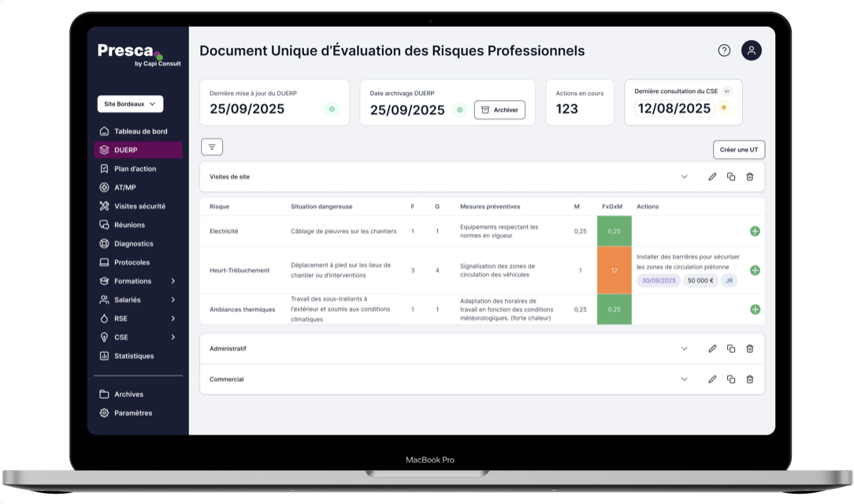Edit the Visites de site unit

pyautogui.click(x=712, y=177)
